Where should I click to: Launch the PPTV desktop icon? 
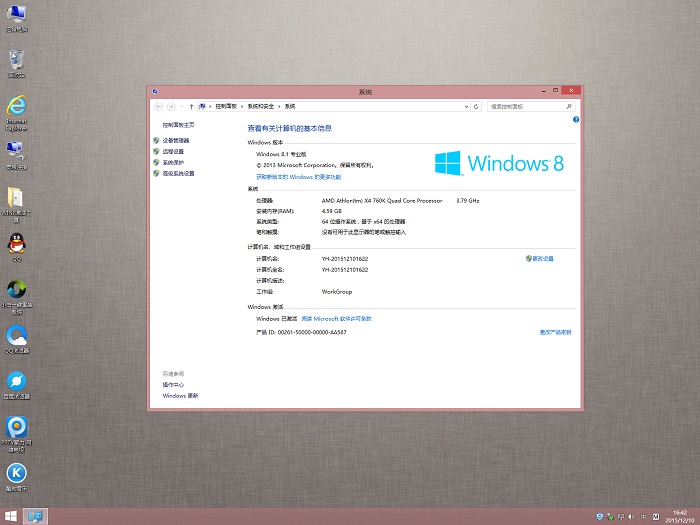pos(17,434)
